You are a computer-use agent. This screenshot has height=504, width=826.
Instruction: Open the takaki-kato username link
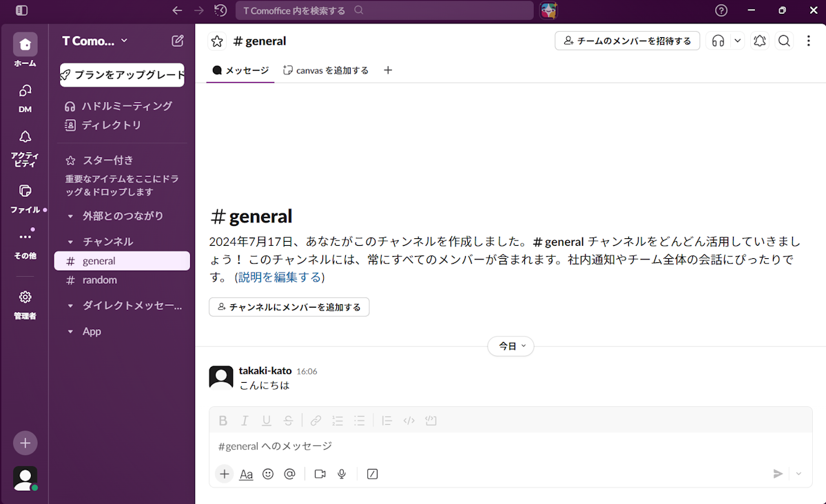click(x=265, y=370)
